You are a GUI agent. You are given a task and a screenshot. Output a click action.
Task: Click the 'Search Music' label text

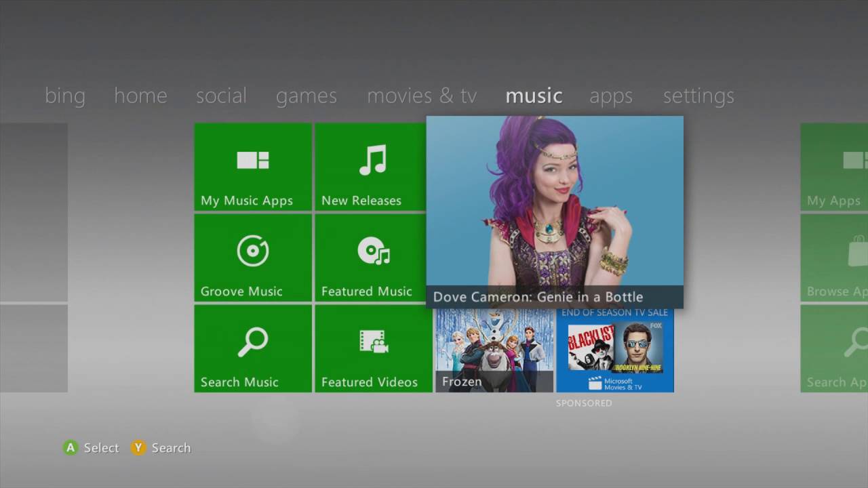[239, 382]
